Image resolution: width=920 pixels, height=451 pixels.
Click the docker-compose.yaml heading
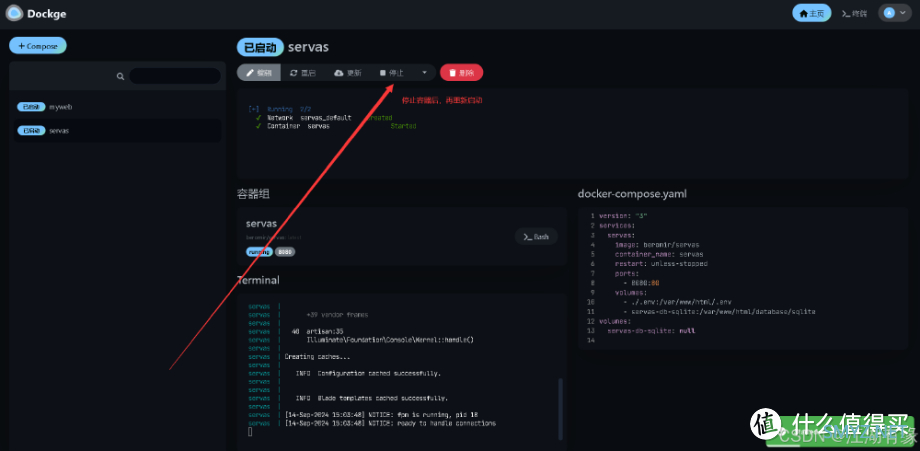(632, 193)
